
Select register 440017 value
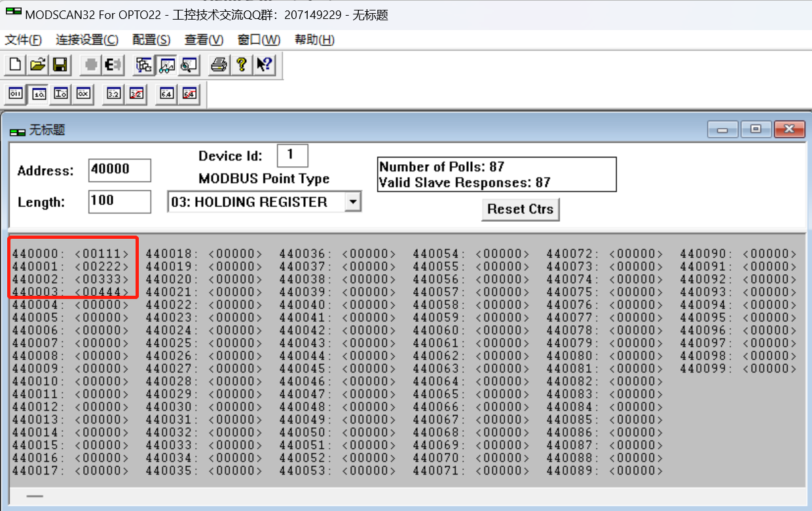(x=102, y=470)
